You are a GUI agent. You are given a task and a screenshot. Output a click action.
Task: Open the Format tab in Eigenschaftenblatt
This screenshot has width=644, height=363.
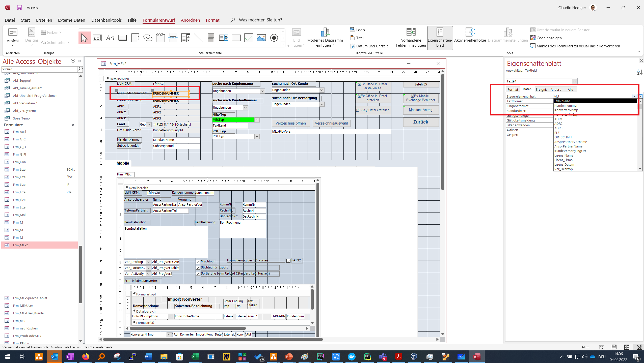pyautogui.click(x=513, y=89)
